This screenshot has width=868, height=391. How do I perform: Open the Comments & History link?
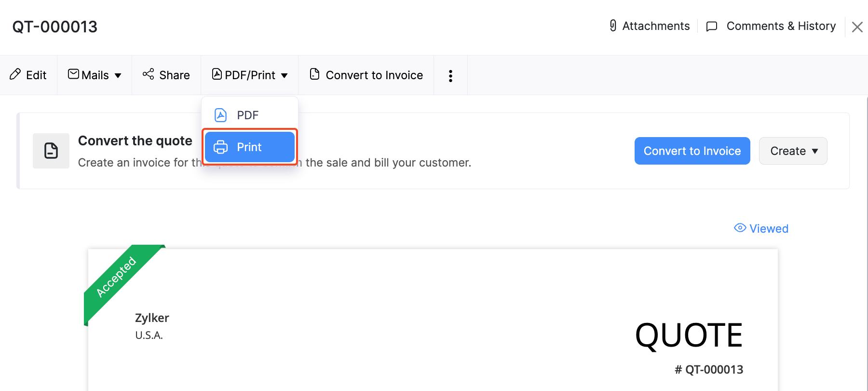coord(781,26)
